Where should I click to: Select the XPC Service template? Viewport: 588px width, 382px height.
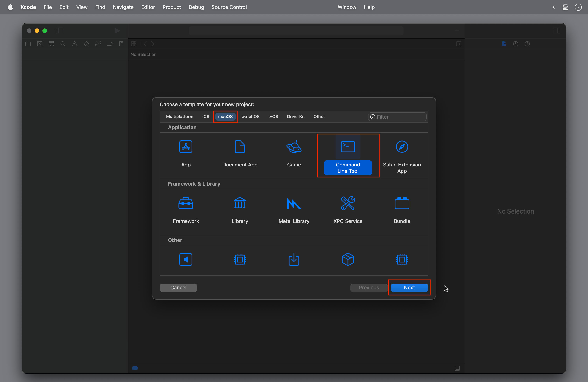pyautogui.click(x=348, y=210)
